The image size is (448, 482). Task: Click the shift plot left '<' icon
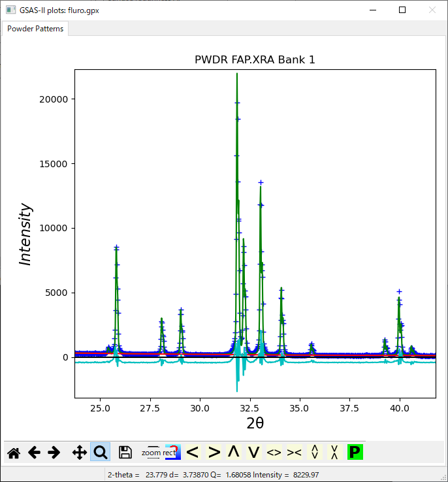coord(192,452)
